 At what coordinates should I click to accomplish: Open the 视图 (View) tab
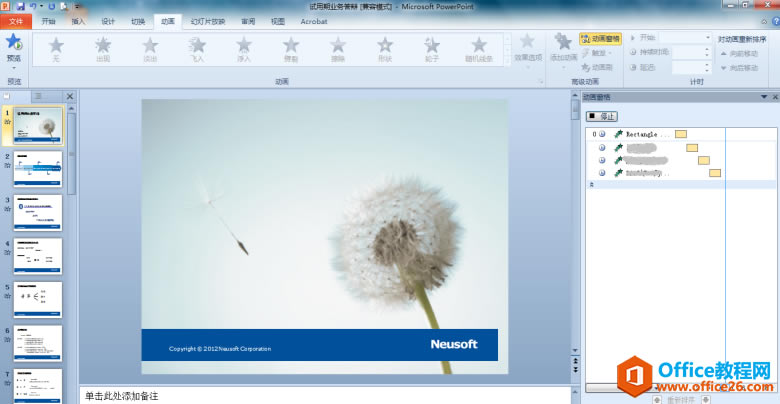pos(278,21)
